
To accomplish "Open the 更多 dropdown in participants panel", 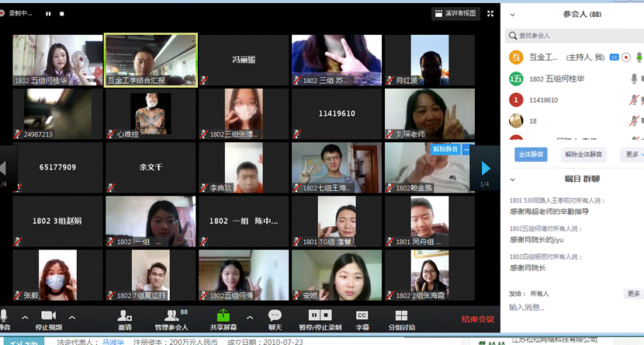I will click(632, 155).
